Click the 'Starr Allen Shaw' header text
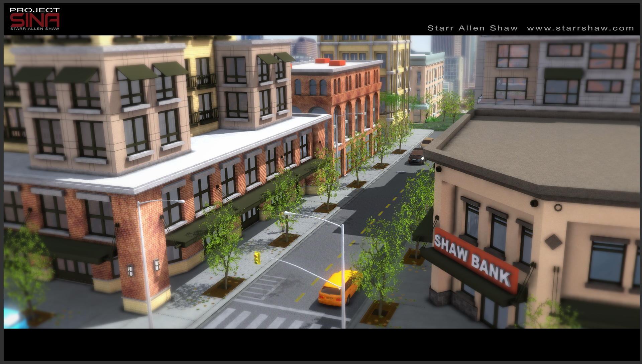This screenshot has height=364, width=642. click(472, 28)
